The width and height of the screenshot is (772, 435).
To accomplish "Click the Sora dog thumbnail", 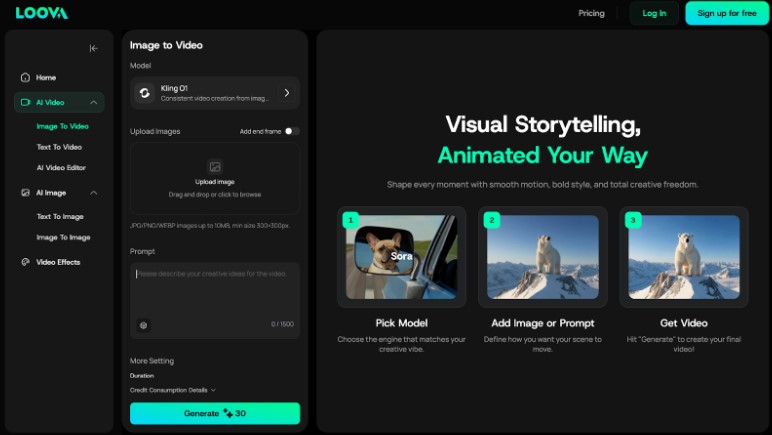I will pos(401,257).
